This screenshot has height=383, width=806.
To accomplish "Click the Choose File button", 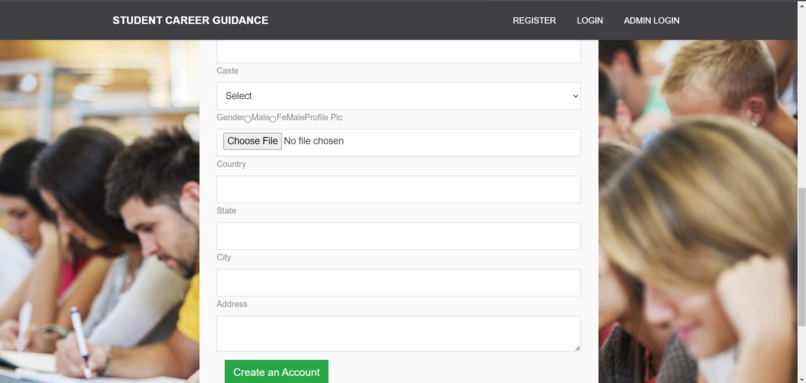I will coord(252,141).
